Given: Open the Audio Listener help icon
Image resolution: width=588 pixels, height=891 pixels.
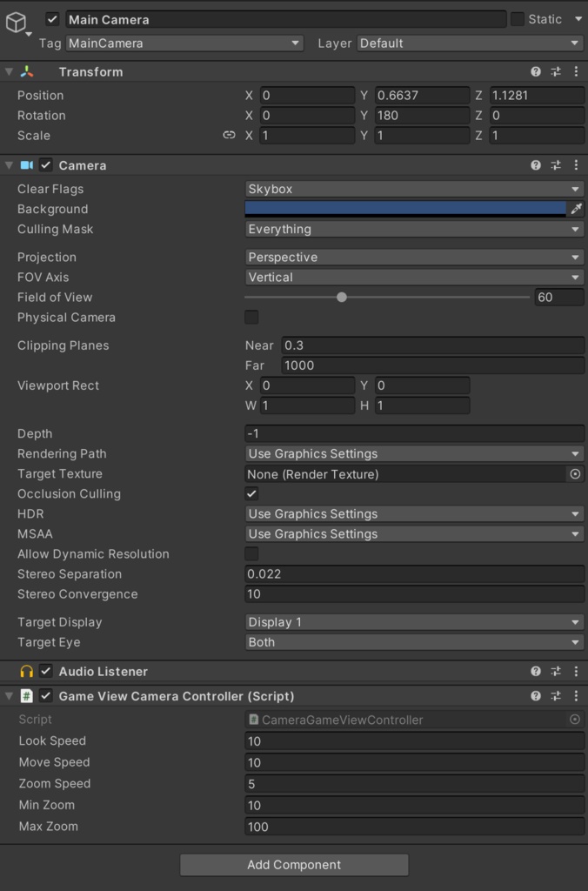Looking at the screenshot, I should tap(537, 671).
